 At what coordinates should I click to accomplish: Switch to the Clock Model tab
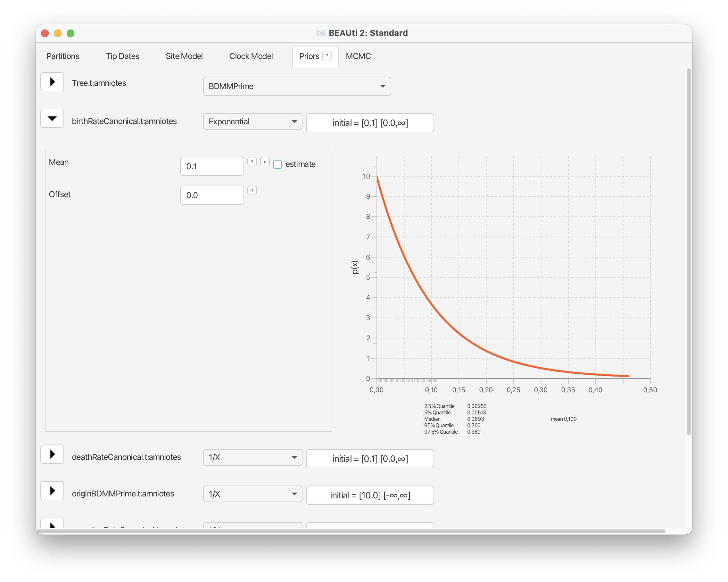click(251, 56)
